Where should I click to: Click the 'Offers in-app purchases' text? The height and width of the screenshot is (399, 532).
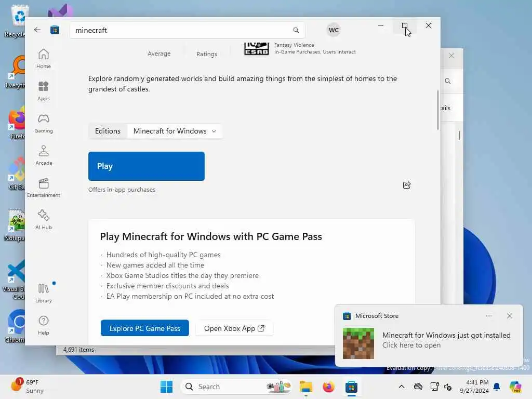(122, 190)
